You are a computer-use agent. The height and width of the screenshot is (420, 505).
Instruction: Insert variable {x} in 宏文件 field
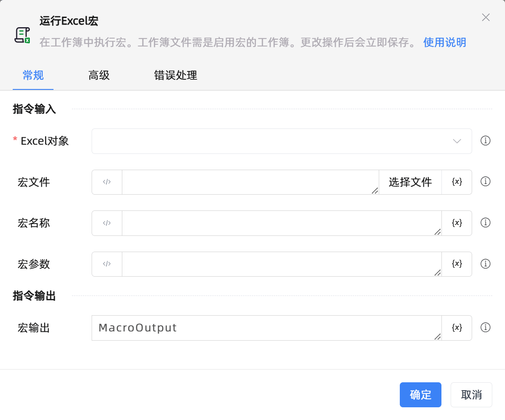click(457, 182)
